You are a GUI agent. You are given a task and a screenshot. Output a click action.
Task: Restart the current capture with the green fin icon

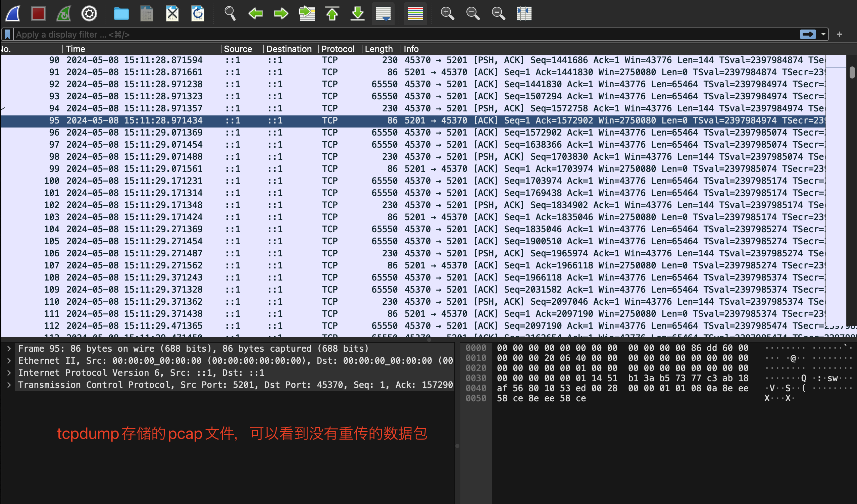(64, 14)
